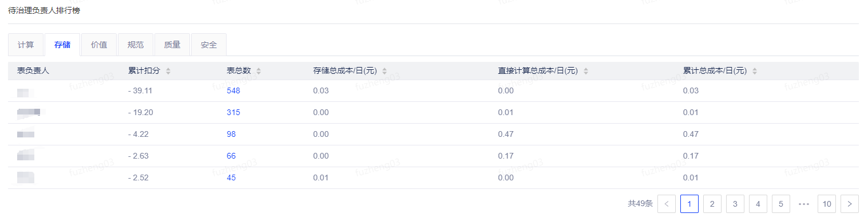This screenshot has height=217, width=868.
Task: Sort by 直接计算总成本/日(元) column arrows
Action: pos(586,71)
